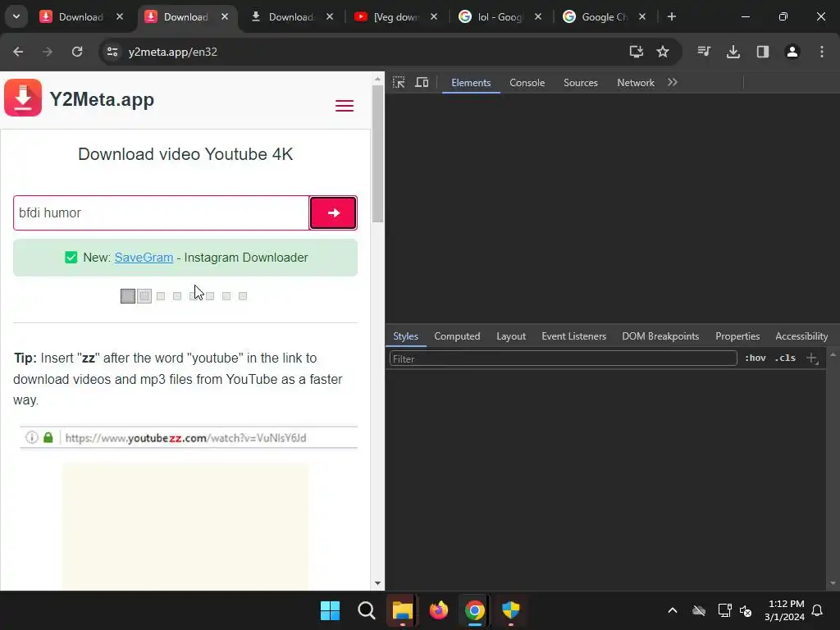The image size is (840, 630).
Task: Click the forward navigation arrow
Action: (48, 52)
